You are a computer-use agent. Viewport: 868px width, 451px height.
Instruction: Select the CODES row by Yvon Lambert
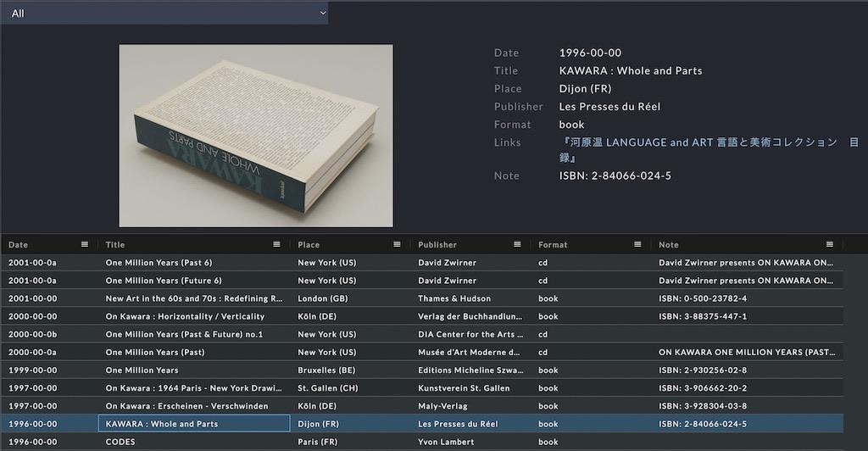point(120,442)
